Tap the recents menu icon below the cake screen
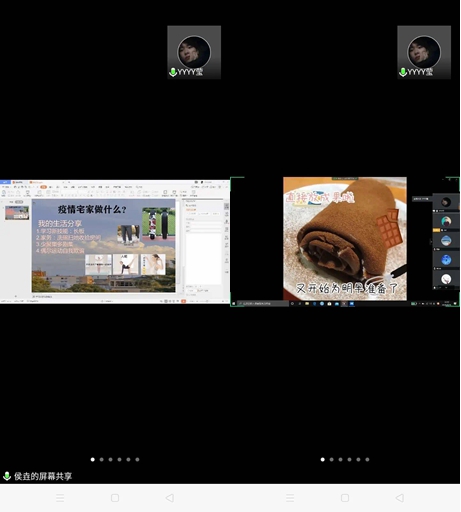 click(x=290, y=498)
